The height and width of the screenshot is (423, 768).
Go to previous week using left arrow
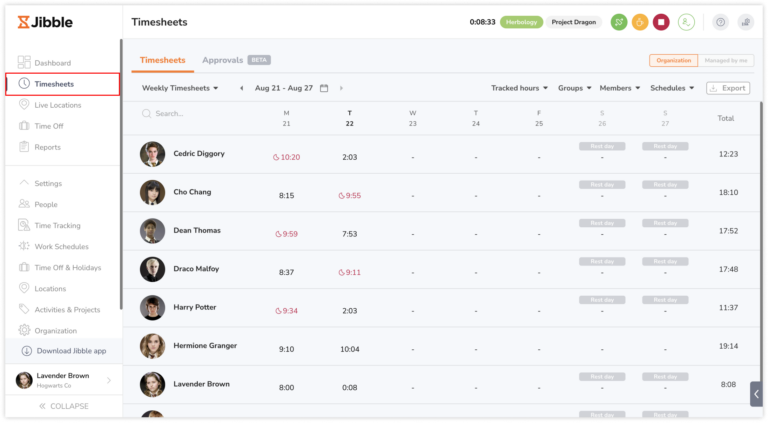coord(241,88)
